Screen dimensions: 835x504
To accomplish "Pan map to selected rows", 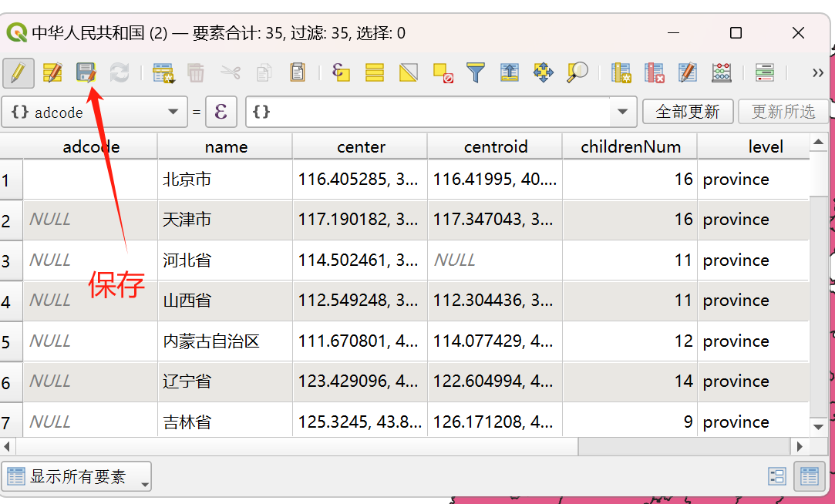I will (544, 72).
